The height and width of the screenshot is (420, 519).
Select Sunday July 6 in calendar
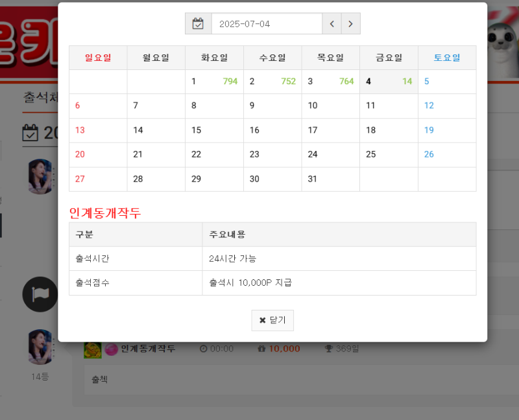point(98,106)
